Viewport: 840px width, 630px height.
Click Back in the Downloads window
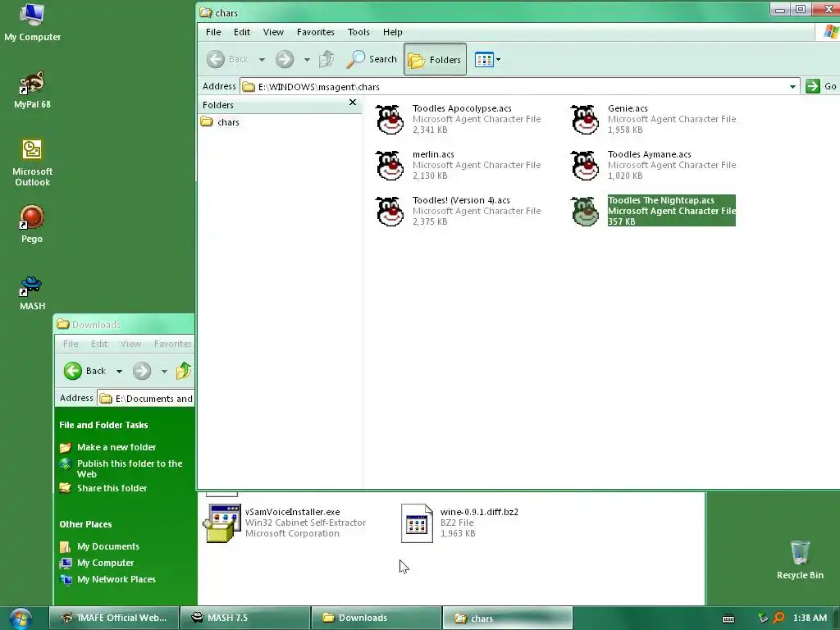pyautogui.click(x=84, y=371)
